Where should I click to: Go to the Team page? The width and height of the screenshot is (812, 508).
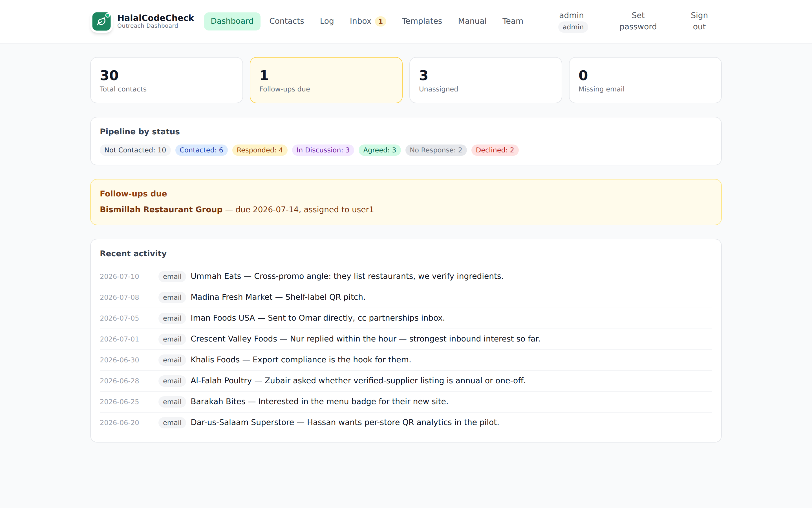(512, 21)
